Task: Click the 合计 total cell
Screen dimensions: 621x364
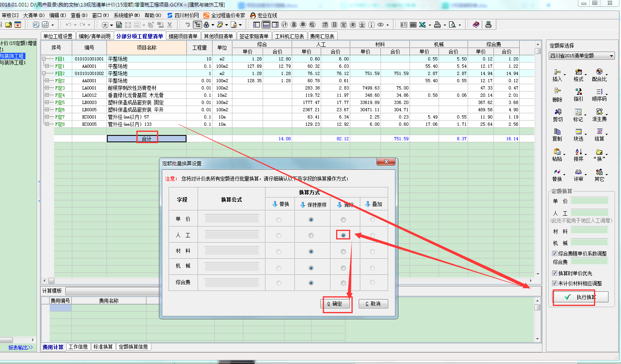Action: (x=146, y=139)
